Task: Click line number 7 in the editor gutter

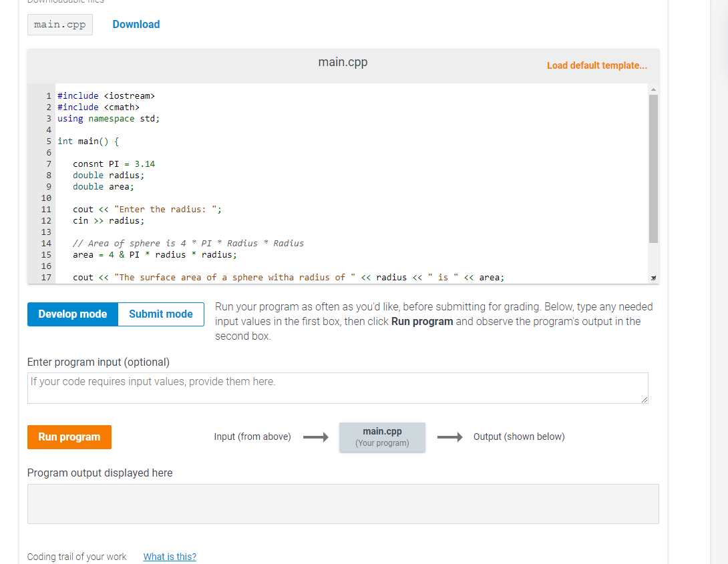Action: [48, 164]
